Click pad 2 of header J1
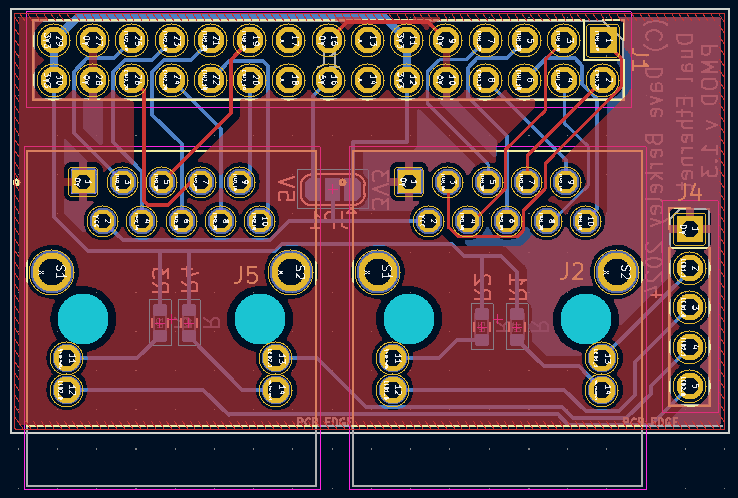The width and height of the screenshot is (738, 498). (602, 80)
